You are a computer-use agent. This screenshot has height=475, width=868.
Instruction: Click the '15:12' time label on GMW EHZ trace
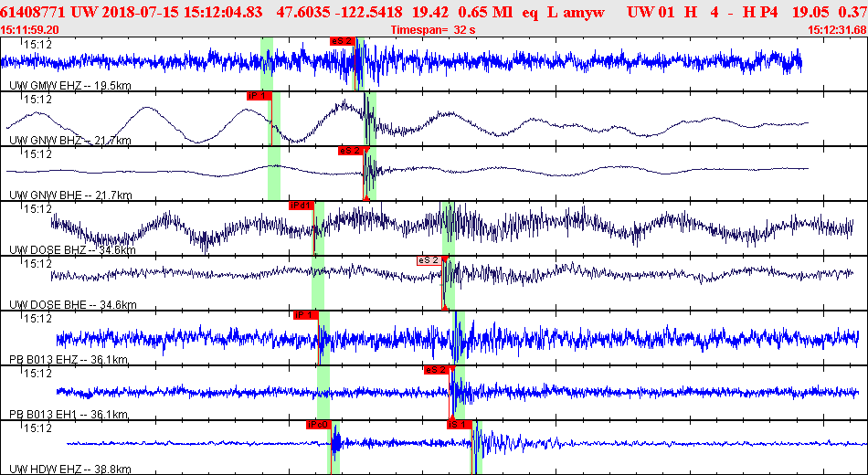(x=37, y=44)
